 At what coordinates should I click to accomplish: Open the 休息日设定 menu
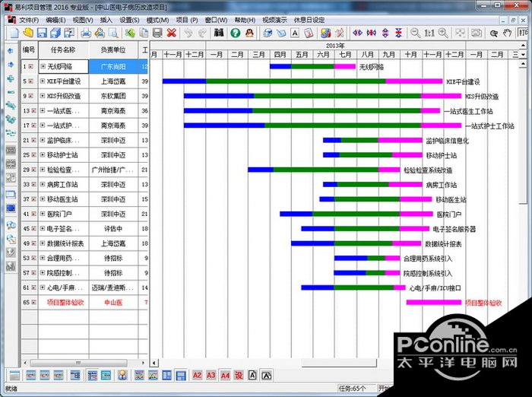[309, 20]
